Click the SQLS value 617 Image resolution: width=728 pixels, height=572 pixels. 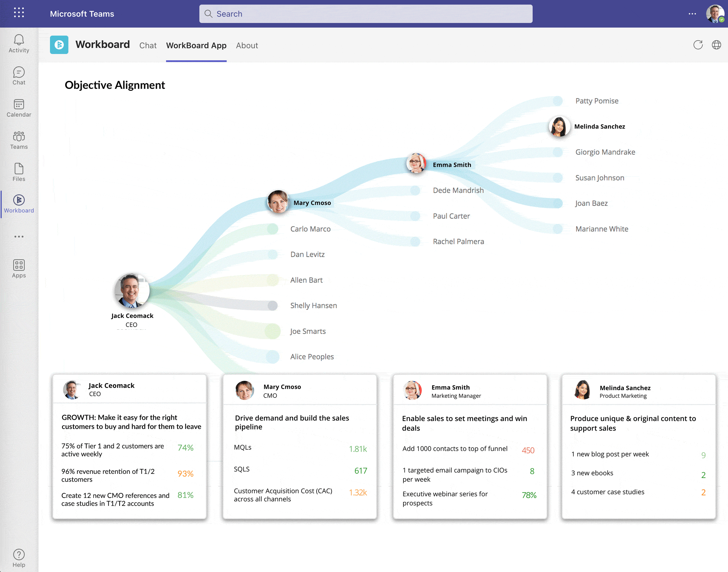361,471
